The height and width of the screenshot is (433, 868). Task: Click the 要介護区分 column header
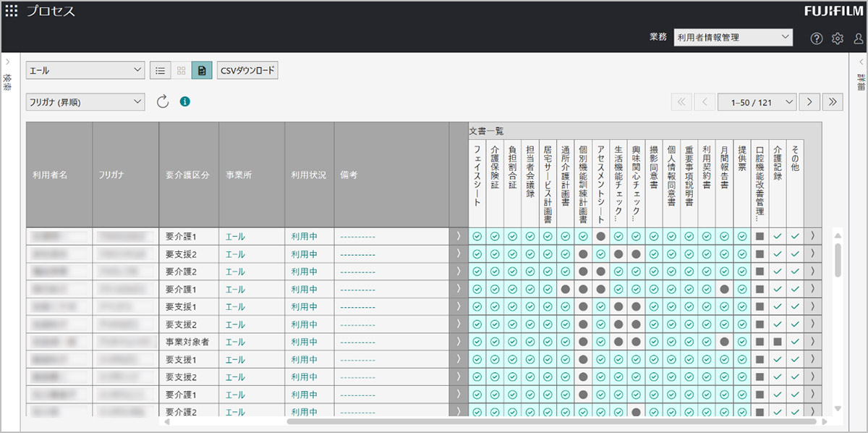[x=188, y=175]
